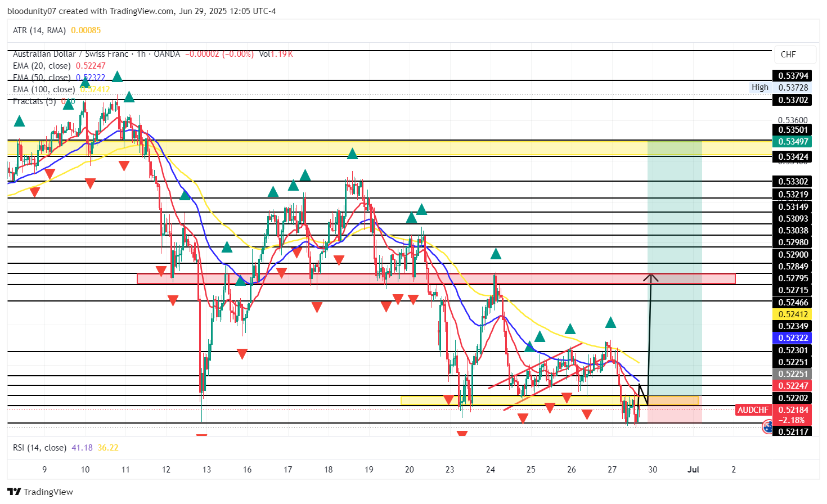Click the Vol 1.19K readout
Screen dimensions: 827x504
276,54
